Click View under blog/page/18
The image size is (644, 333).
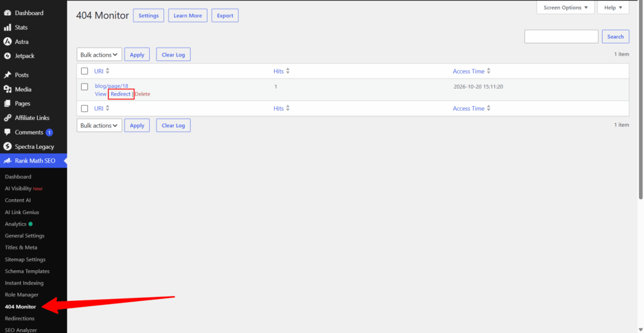(101, 94)
